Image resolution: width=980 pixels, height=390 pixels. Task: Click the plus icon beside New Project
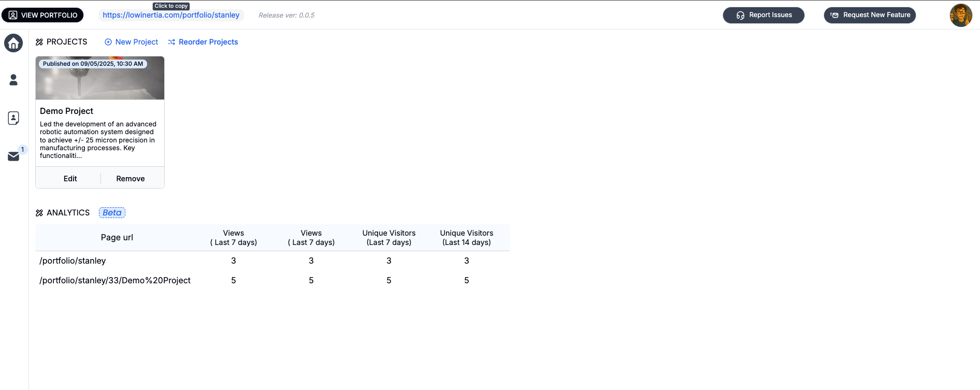coord(108,42)
